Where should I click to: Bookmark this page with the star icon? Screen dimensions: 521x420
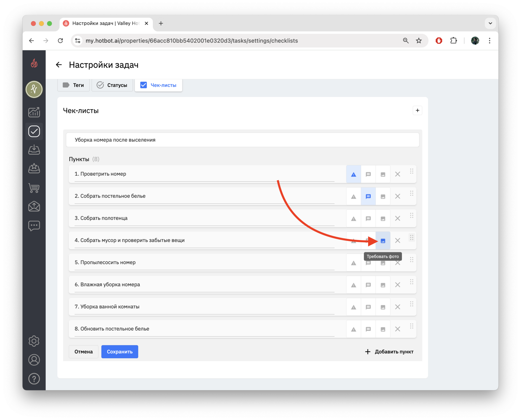(x=419, y=41)
